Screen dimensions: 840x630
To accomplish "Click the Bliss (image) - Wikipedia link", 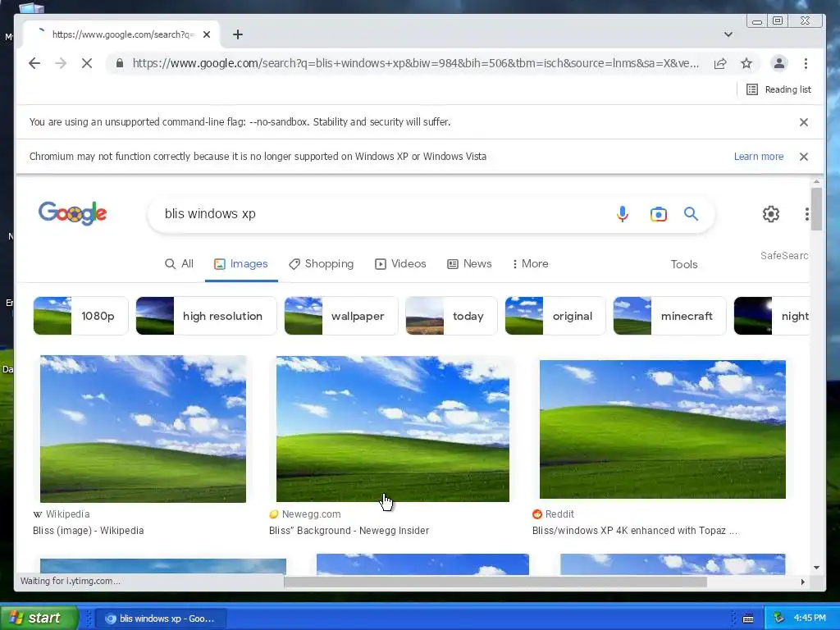I will tap(89, 531).
